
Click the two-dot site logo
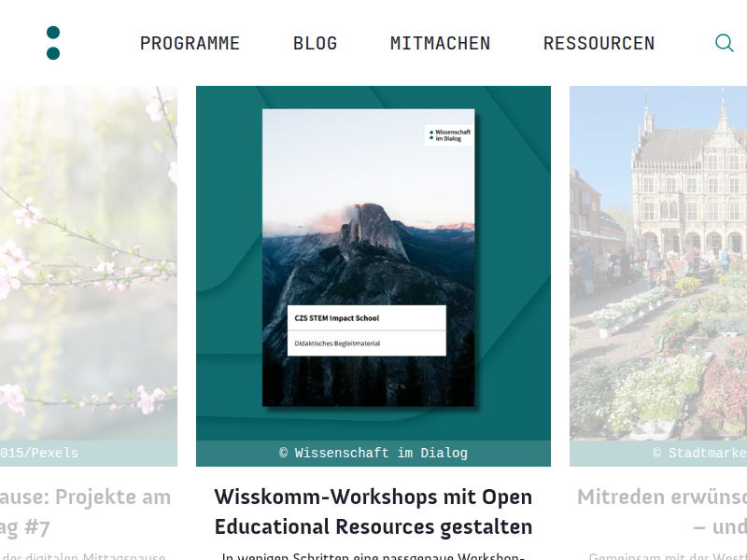click(53, 43)
